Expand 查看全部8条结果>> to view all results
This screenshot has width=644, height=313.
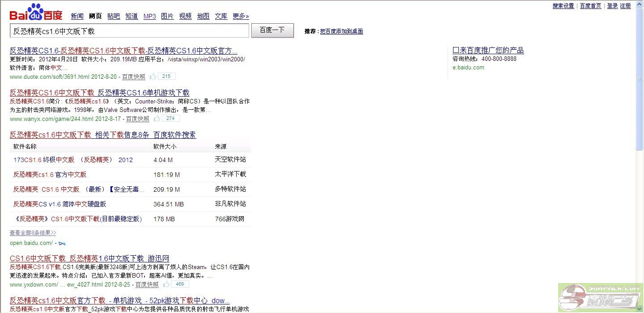pos(33,233)
